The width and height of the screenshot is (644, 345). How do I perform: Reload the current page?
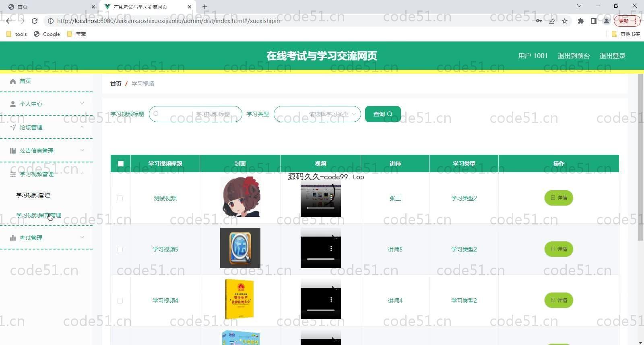(x=35, y=21)
